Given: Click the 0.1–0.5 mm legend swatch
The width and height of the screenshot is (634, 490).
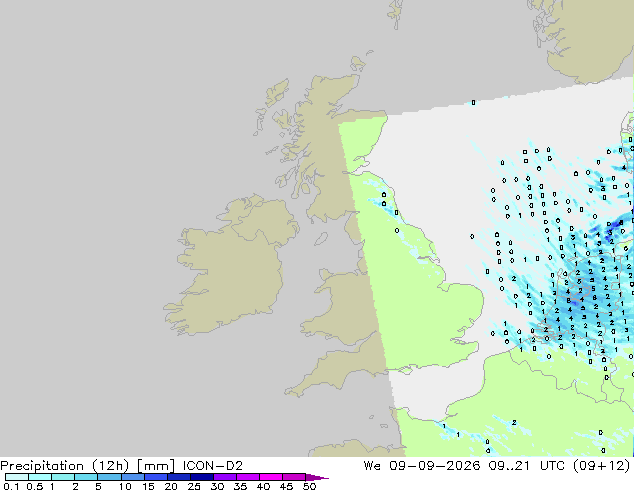Looking at the screenshot, I should point(17,477).
